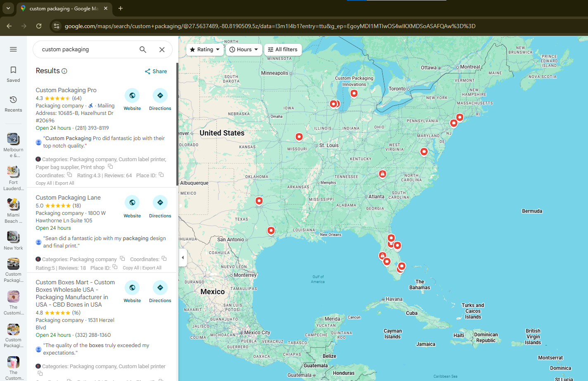Share the search results
Viewport: 588px width, 381px height.
[156, 71]
